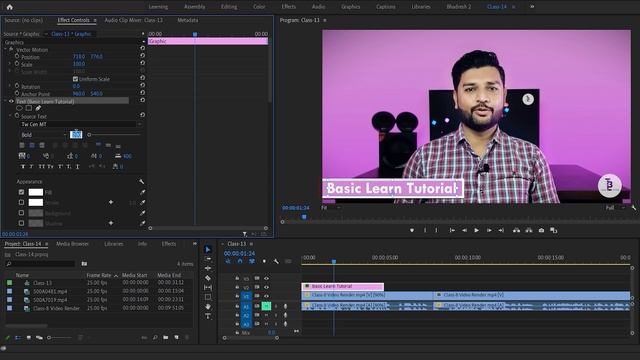
Task: Play the program monitor video
Action: pos(476,230)
